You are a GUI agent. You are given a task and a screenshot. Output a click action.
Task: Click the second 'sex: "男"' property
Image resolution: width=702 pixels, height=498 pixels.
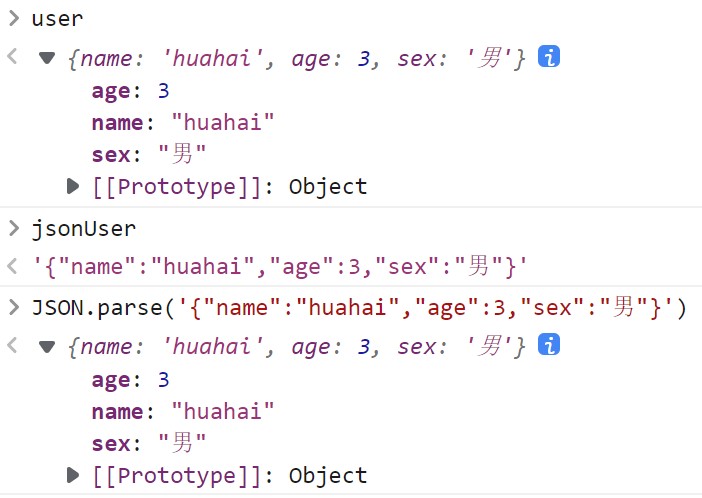[148, 443]
